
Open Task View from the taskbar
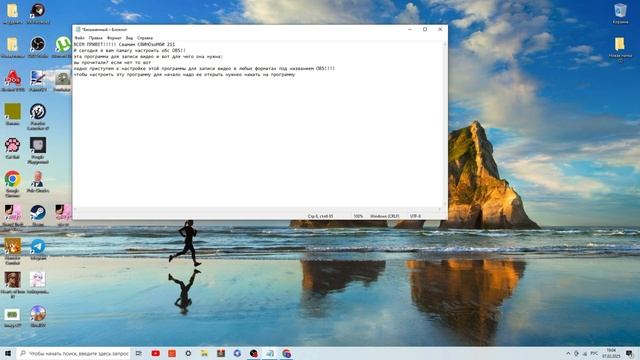tap(139, 353)
